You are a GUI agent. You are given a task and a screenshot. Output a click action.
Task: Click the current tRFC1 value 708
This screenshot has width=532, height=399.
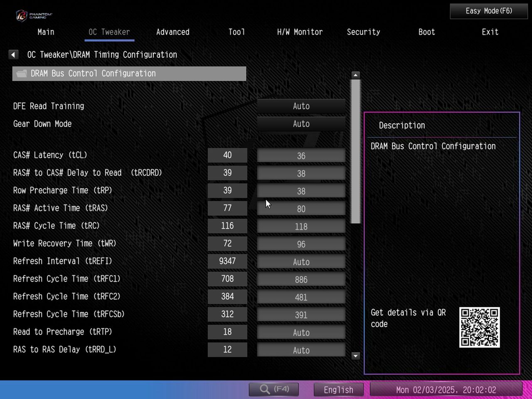coord(227,279)
